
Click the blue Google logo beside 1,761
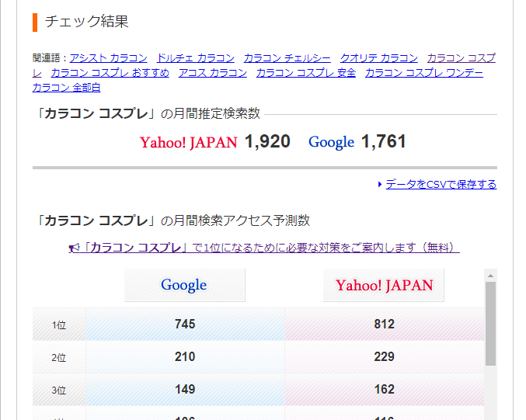(x=332, y=142)
